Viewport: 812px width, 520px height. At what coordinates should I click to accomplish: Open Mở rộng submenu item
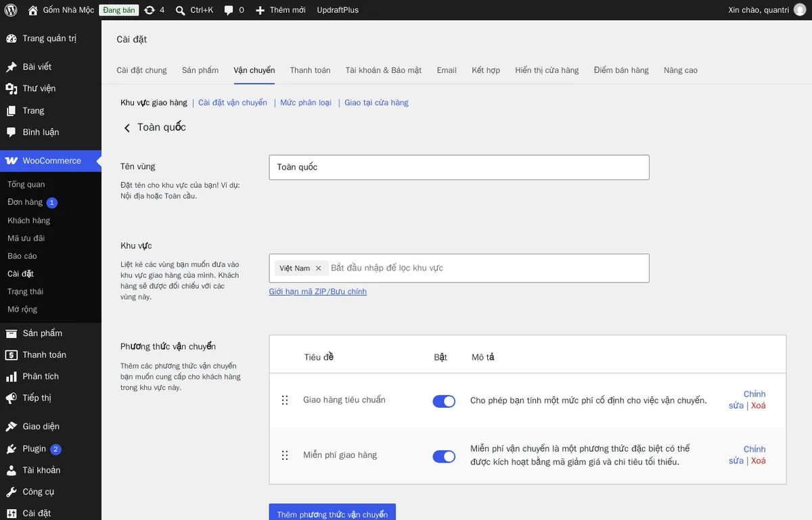pos(22,310)
